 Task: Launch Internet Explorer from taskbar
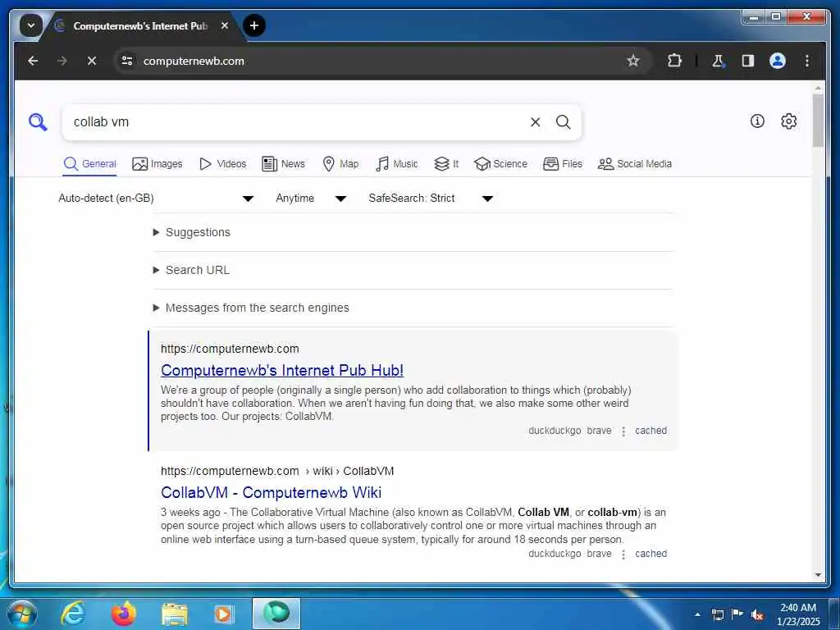tap(73, 614)
